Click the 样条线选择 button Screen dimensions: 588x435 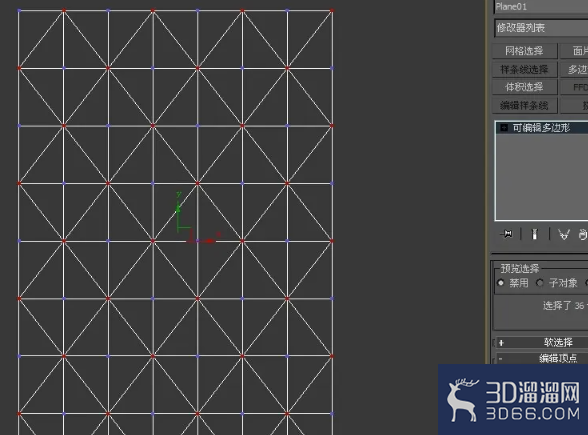(524, 69)
